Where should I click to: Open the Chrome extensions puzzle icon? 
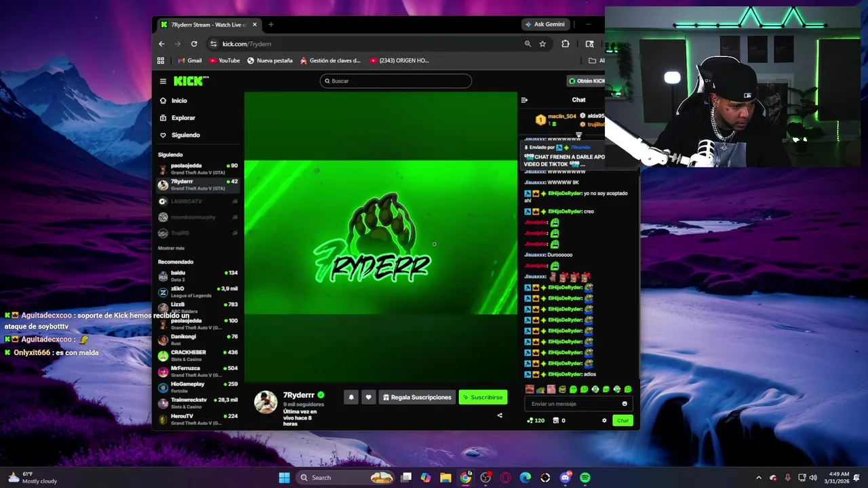click(x=566, y=44)
